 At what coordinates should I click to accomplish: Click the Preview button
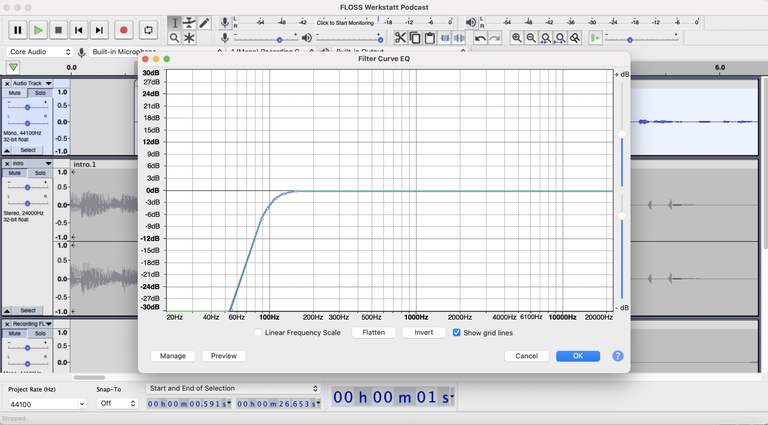pos(224,356)
